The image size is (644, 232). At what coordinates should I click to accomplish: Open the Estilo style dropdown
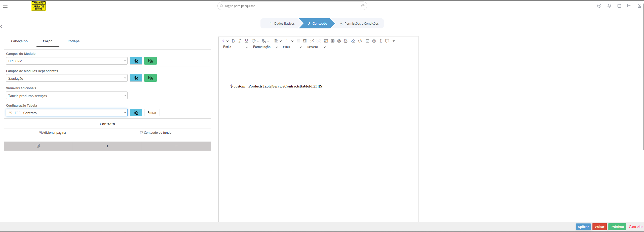pos(235,47)
